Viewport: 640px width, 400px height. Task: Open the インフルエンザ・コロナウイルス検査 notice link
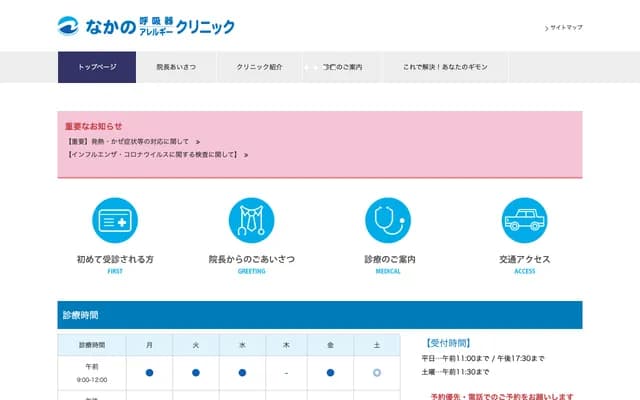coord(157,155)
